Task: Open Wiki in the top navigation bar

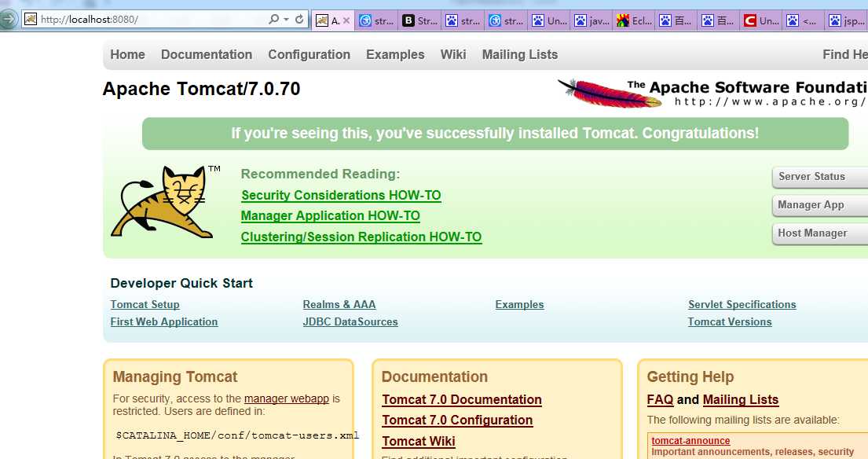Action: [x=452, y=54]
